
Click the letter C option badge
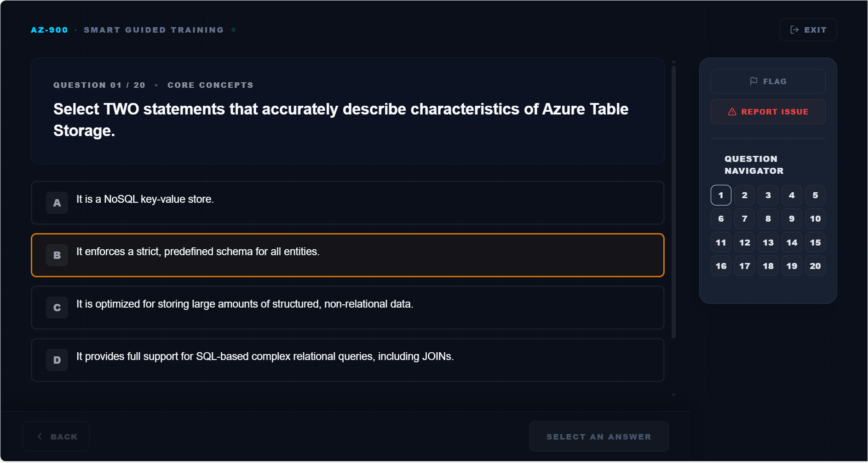click(x=57, y=308)
